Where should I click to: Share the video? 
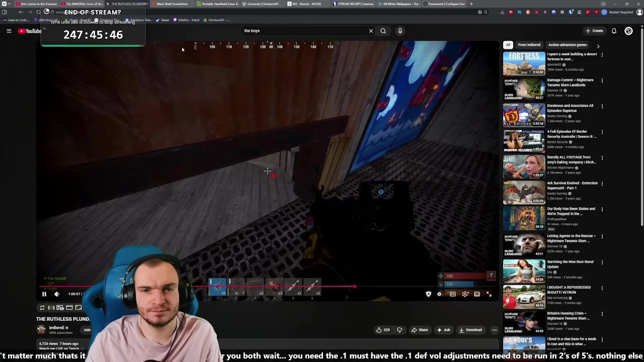[x=420, y=330]
